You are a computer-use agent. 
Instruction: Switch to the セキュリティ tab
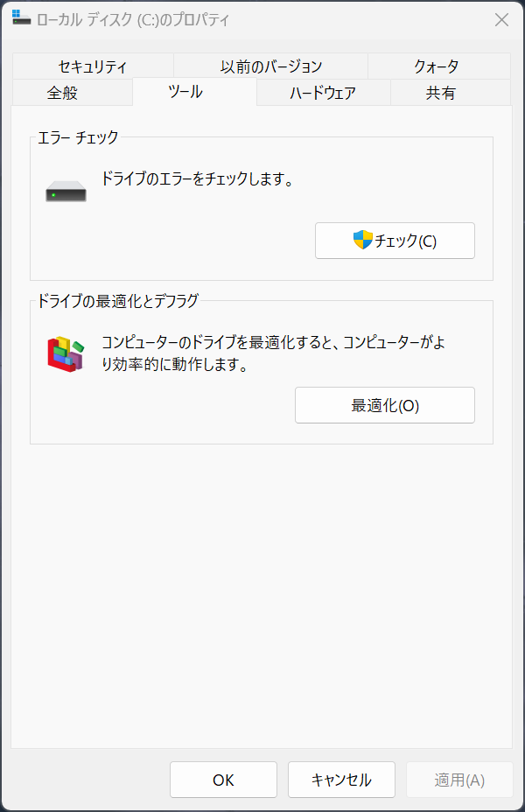click(x=93, y=66)
